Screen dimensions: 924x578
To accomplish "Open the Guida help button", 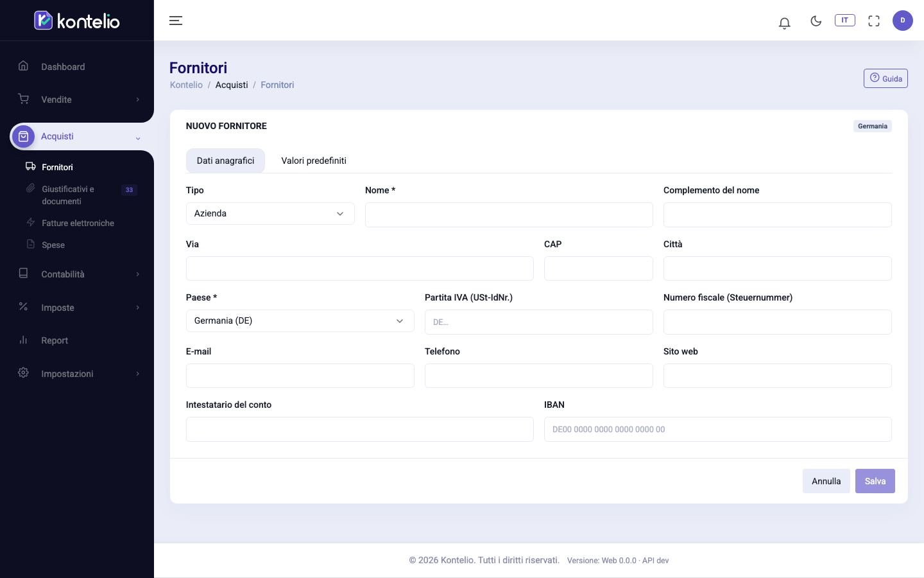I will click(886, 78).
